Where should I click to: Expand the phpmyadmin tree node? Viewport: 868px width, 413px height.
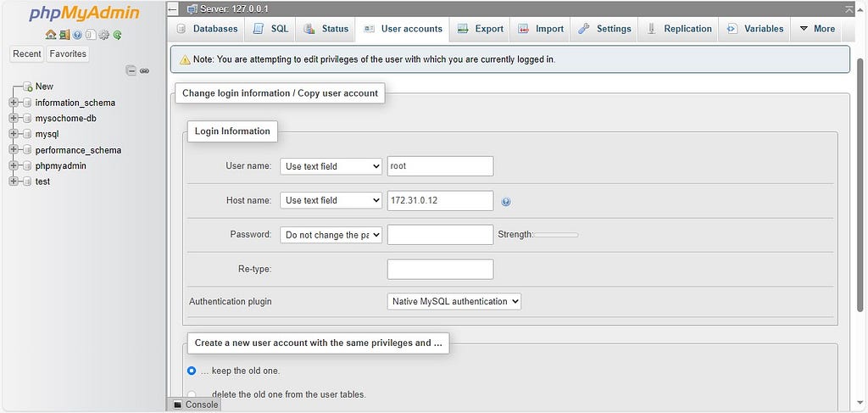pos(14,166)
